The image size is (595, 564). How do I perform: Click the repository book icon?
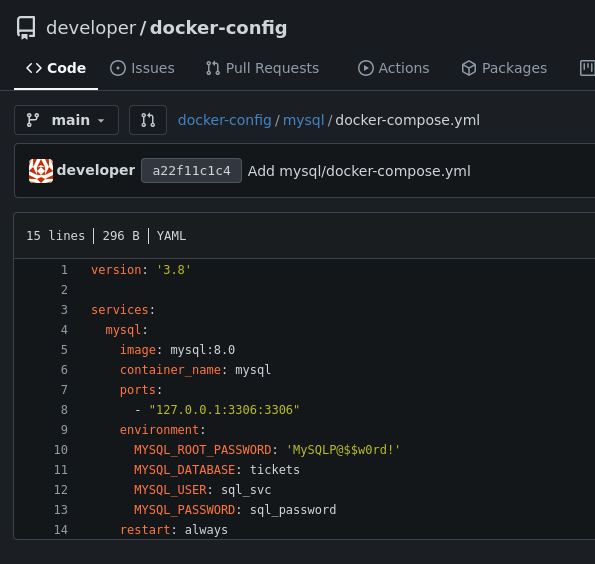(26, 28)
